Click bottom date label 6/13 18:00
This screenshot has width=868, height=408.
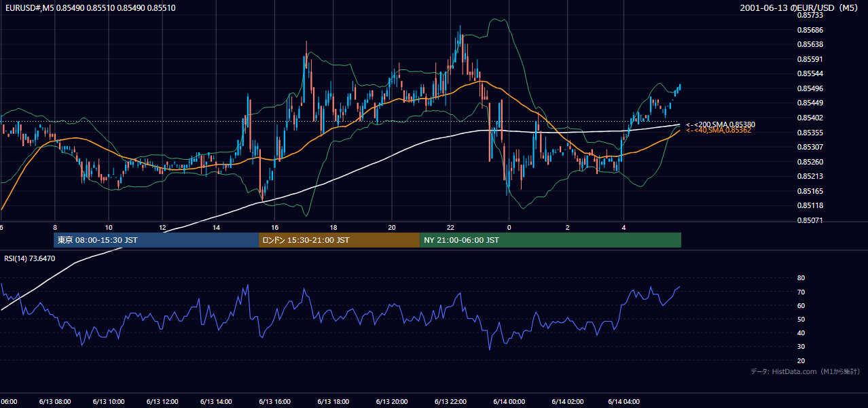click(333, 401)
